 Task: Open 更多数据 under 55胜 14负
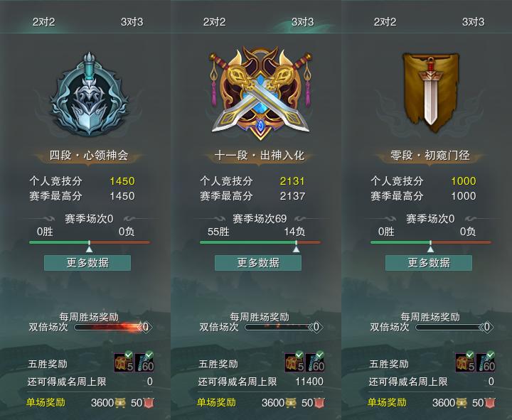click(x=258, y=263)
